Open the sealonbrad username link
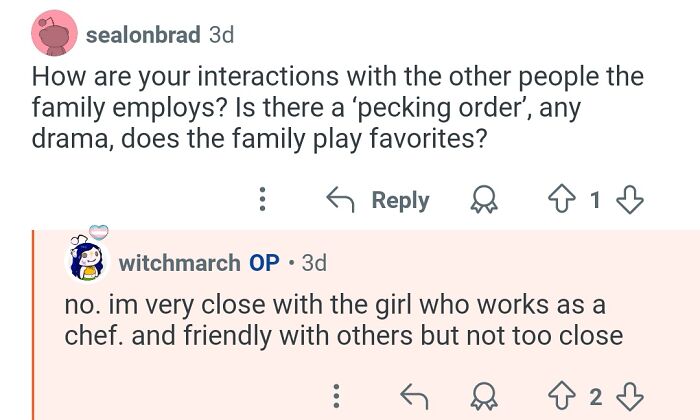Image resolution: width=700 pixels, height=420 pixels. [144, 35]
